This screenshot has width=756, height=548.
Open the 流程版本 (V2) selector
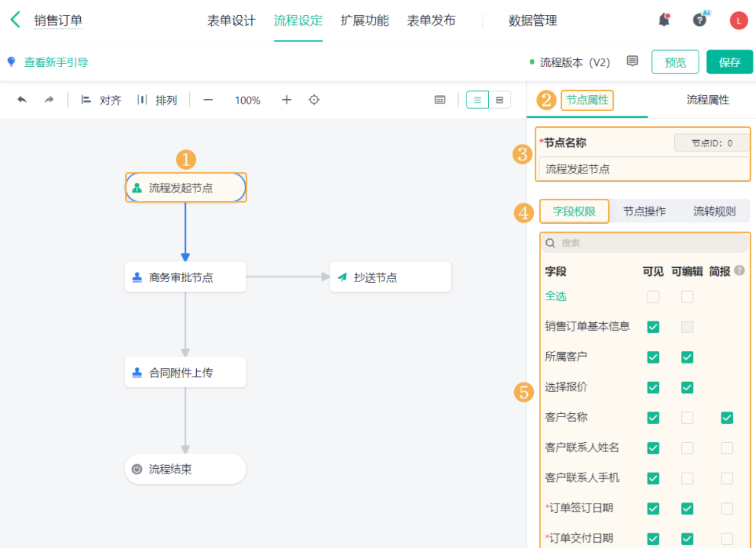[570, 63]
